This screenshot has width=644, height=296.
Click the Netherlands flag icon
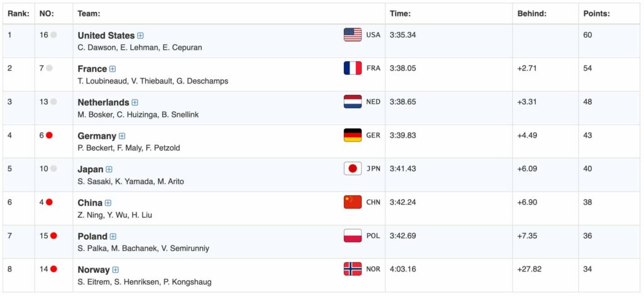click(x=352, y=102)
